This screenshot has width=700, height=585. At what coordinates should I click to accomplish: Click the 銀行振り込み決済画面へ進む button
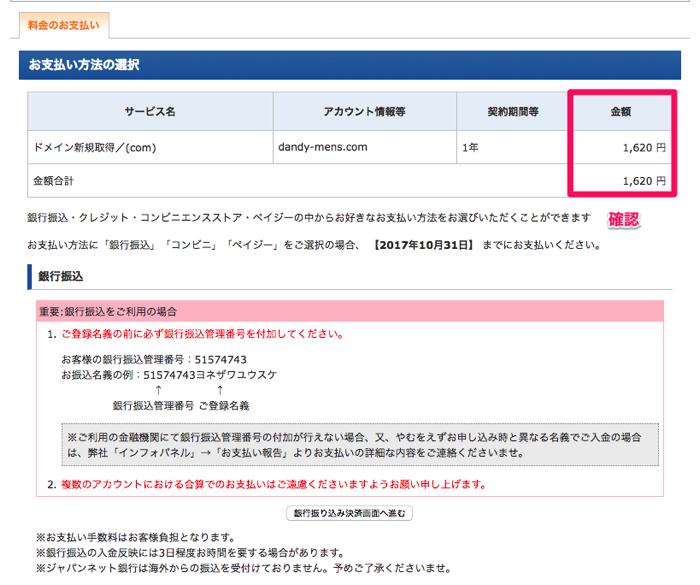[x=349, y=513]
